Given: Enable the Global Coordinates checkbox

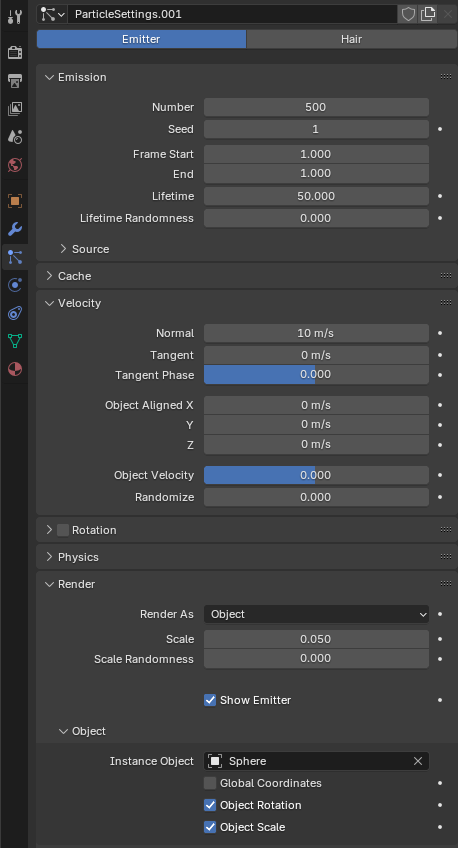Looking at the screenshot, I should point(210,783).
